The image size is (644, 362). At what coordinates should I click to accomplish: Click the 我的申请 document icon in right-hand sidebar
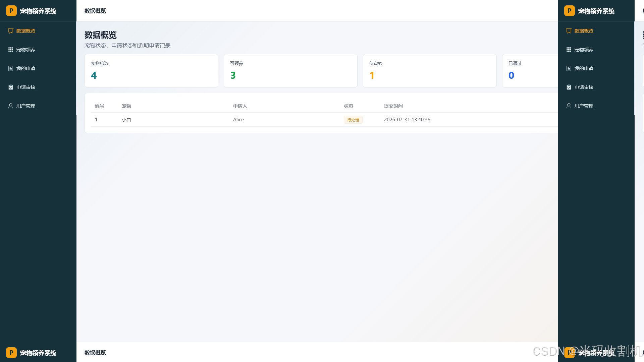569,68
